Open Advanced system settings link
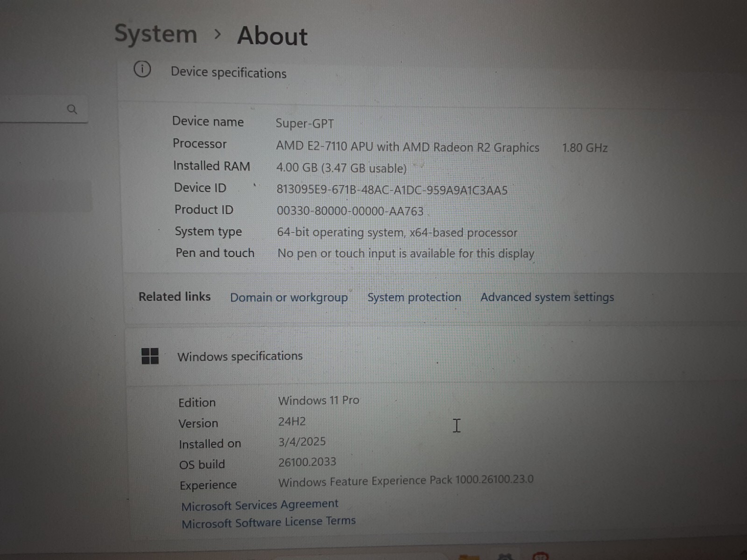This screenshot has height=560, width=747. 547,297
